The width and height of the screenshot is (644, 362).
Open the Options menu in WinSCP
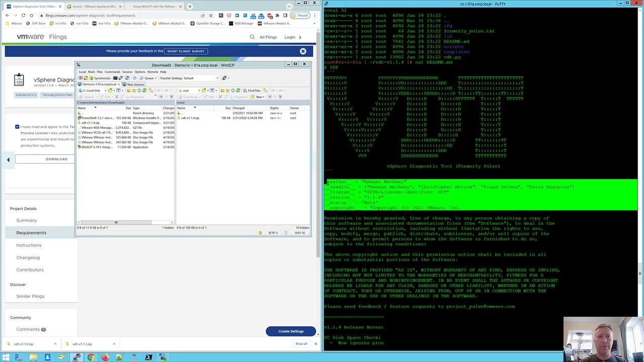tap(140, 72)
